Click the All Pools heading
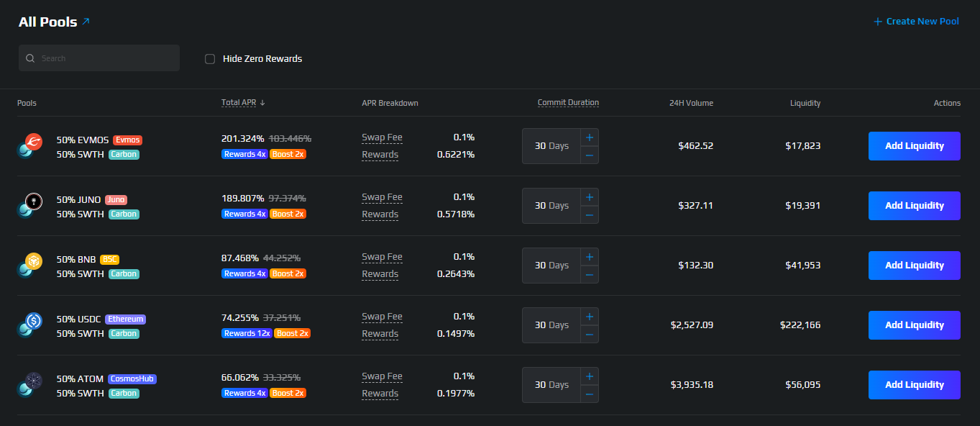The height and width of the screenshot is (426, 980). tap(48, 22)
